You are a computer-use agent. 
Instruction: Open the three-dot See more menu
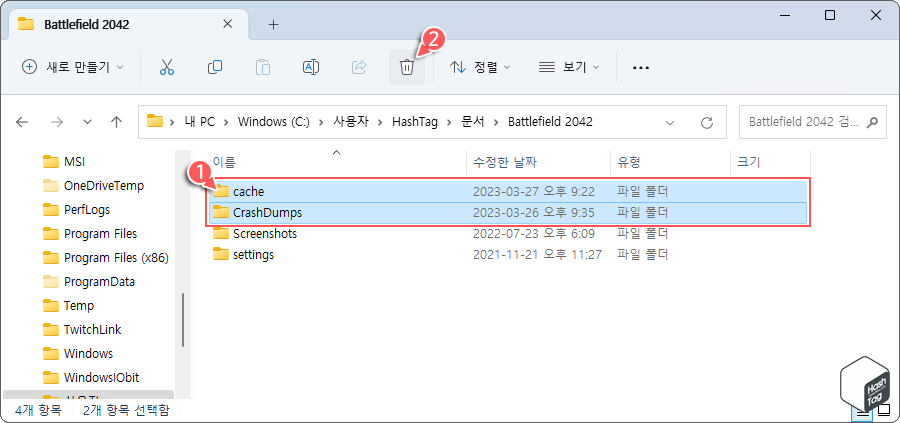(641, 68)
